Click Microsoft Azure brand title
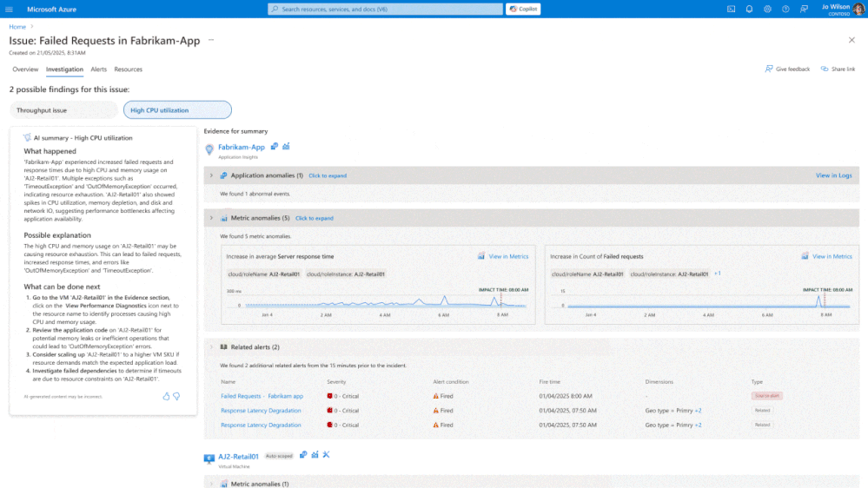This screenshot has height=488, width=868. [51, 9]
